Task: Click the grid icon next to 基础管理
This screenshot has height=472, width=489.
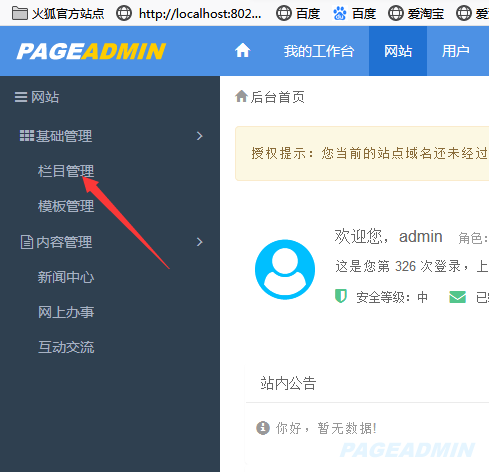Action: coord(27,136)
